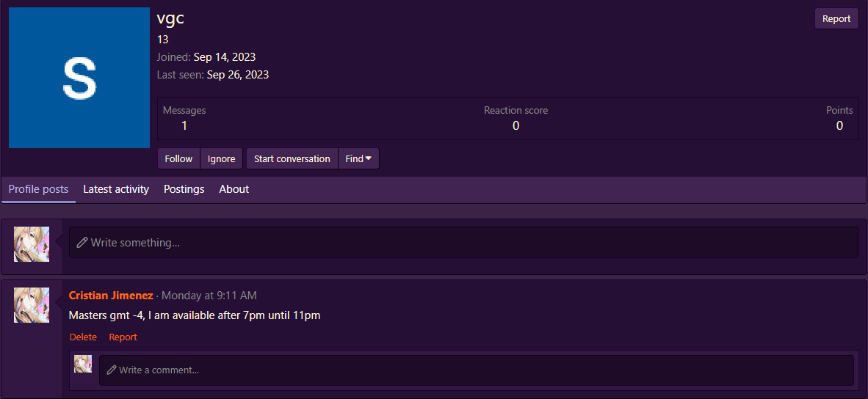Follow the user vgc
Image resolution: width=868 pixels, height=399 pixels.
(178, 159)
